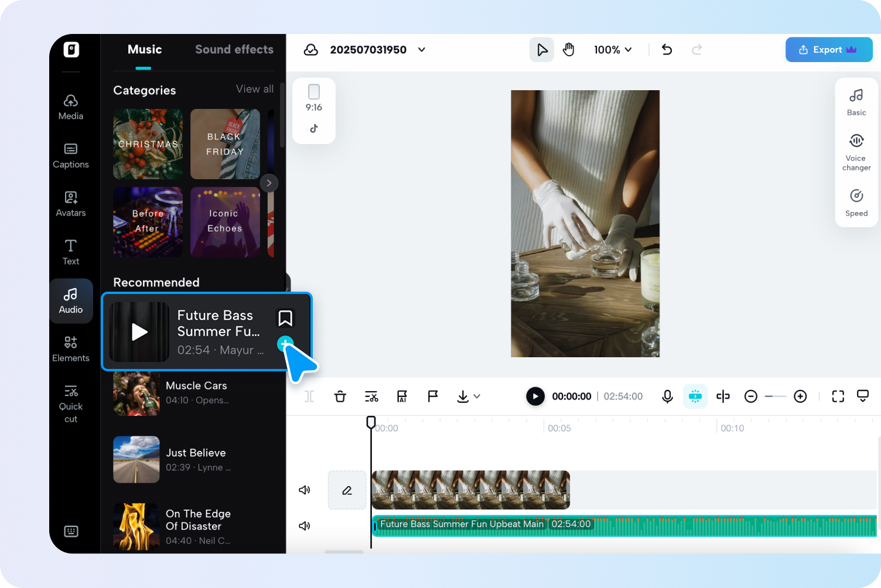Click the Export button
Image resolution: width=881 pixels, height=588 pixels.
(x=828, y=49)
